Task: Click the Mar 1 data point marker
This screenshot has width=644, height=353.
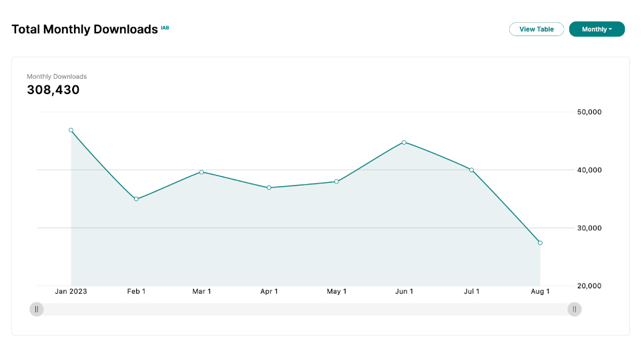Action: pyautogui.click(x=202, y=172)
